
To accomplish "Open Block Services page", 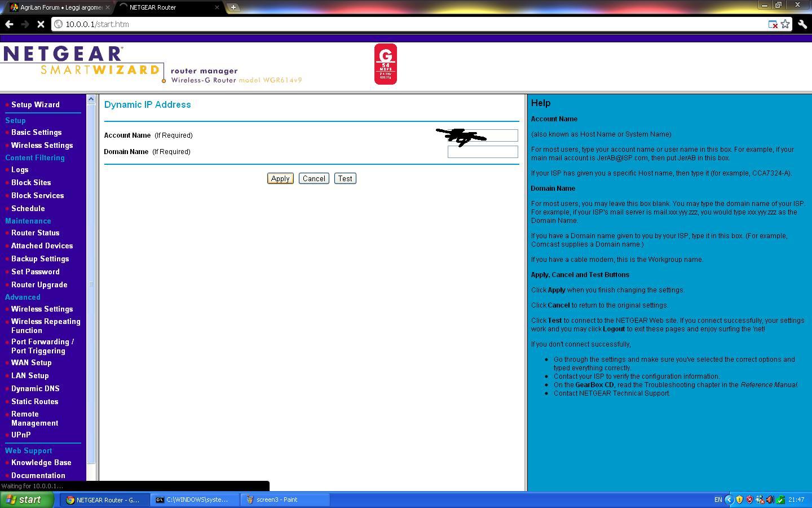I will [x=37, y=195].
